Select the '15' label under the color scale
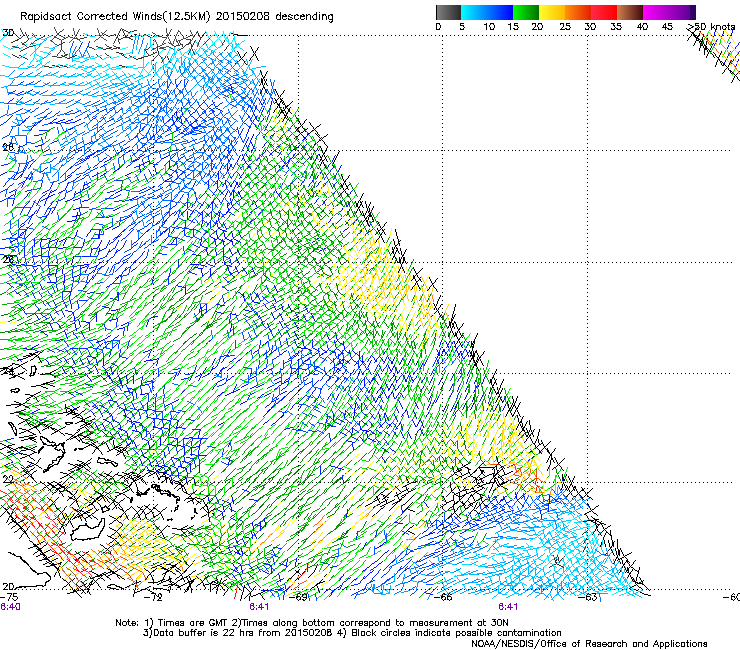Screen dimensions: 740x650 (x=513, y=26)
